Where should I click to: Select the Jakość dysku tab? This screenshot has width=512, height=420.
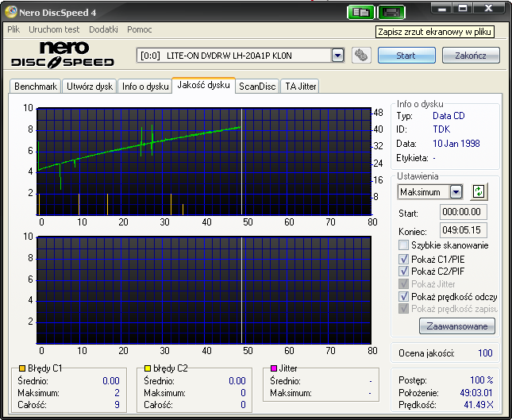click(x=203, y=85)
